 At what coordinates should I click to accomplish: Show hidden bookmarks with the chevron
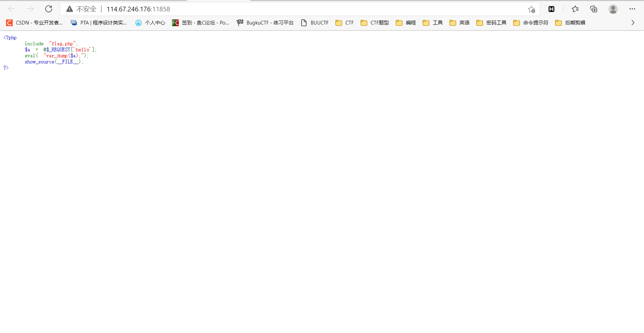coord(633,22)
